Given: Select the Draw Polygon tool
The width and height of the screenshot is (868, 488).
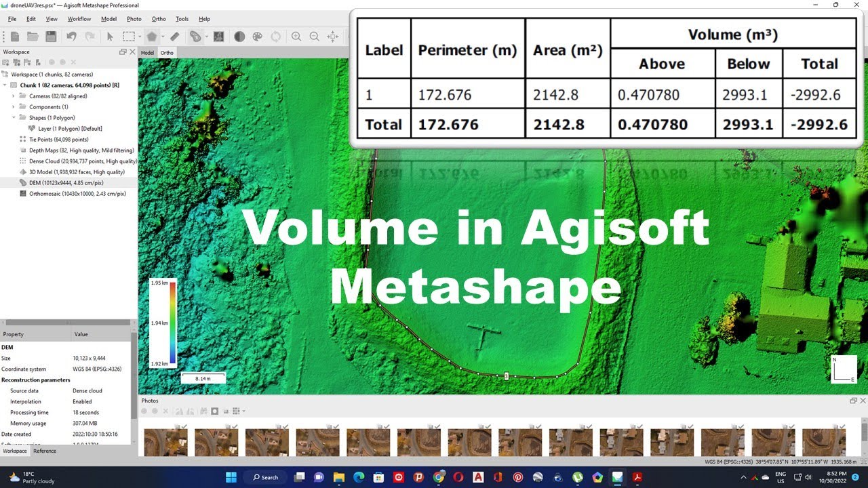Looking at the screenshot, I should [x=152, y=37].
